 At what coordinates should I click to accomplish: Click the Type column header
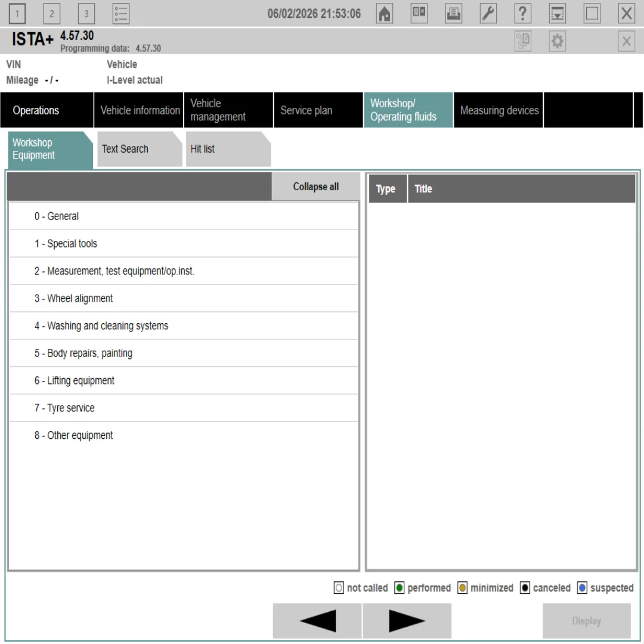coord(388,188)
